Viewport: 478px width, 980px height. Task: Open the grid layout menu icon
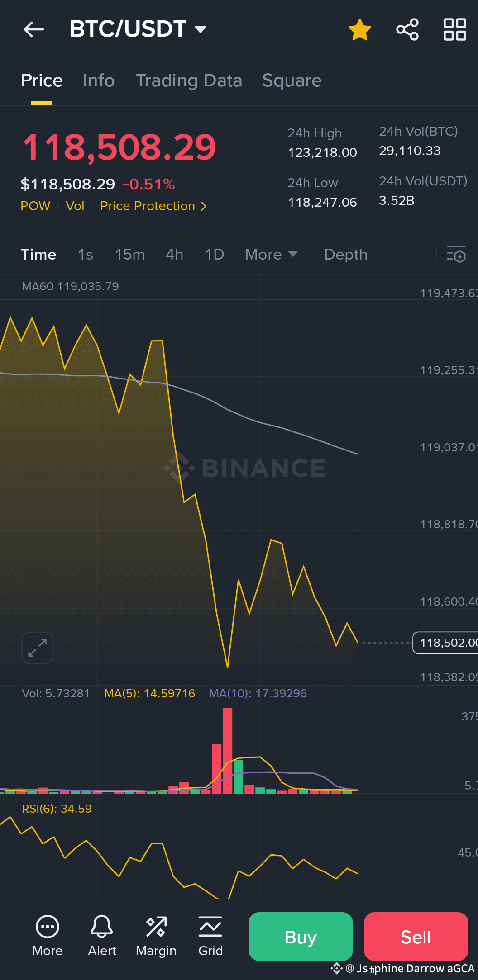coord(454,30)
